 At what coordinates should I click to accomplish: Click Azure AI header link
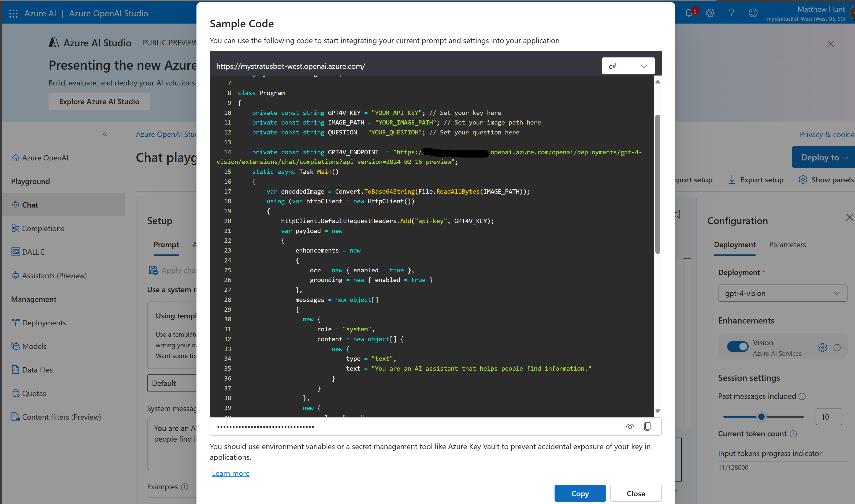(40, 13)
